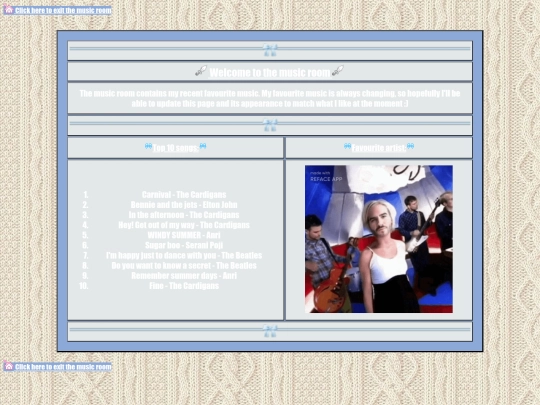Click the top exit music room link
This screenshot has height=405, width=540.
(x=57, y=10)
